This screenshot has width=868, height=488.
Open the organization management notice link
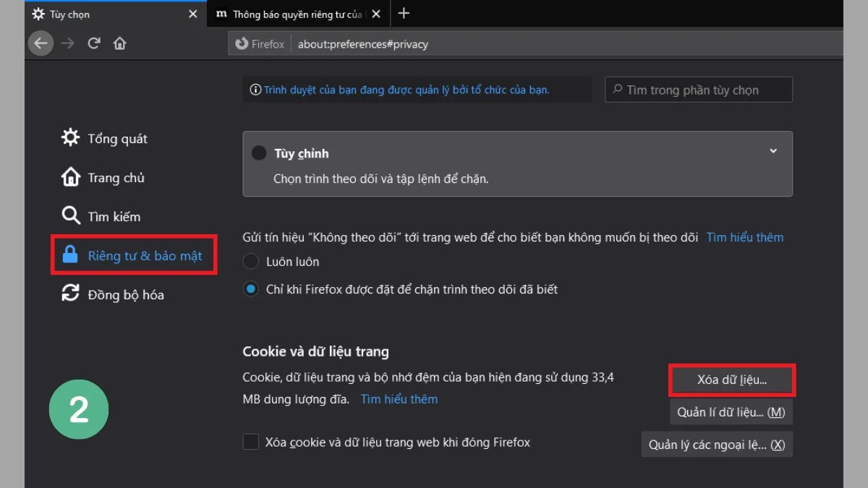pyautogui.click(x=407, y=90)
